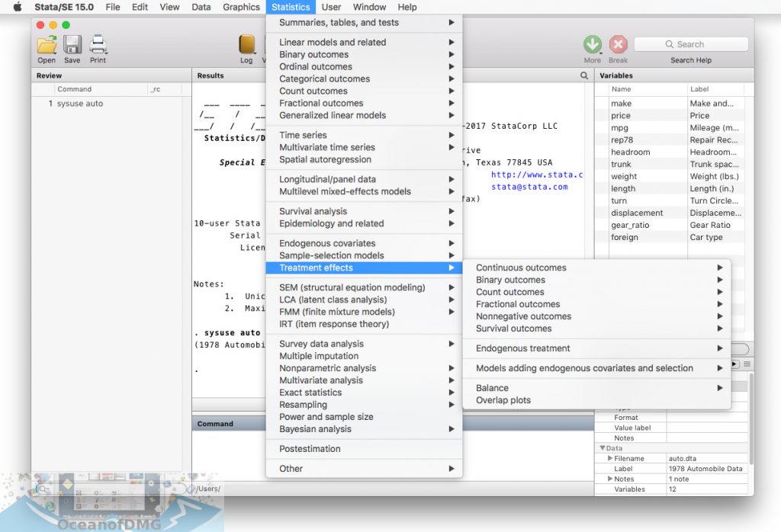Viewport: 781px width, 532px height.
Task: Click the stata@stata.com email link
Action: coord(529,187)
